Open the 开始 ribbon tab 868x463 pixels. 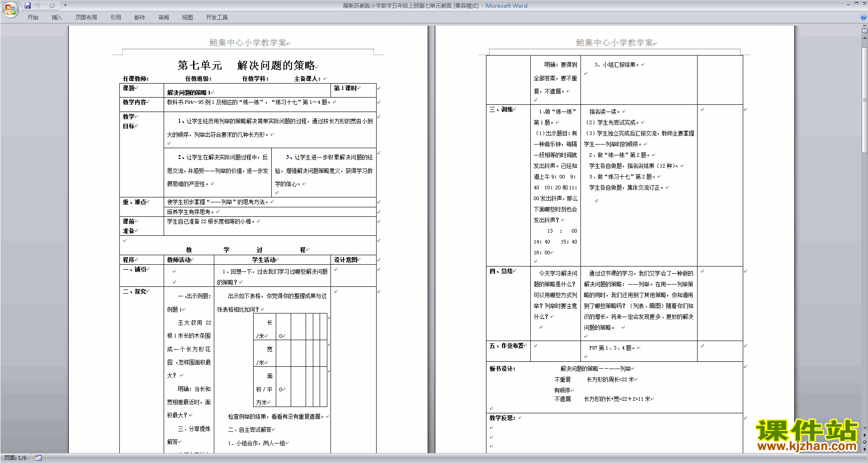coord(33,18)
